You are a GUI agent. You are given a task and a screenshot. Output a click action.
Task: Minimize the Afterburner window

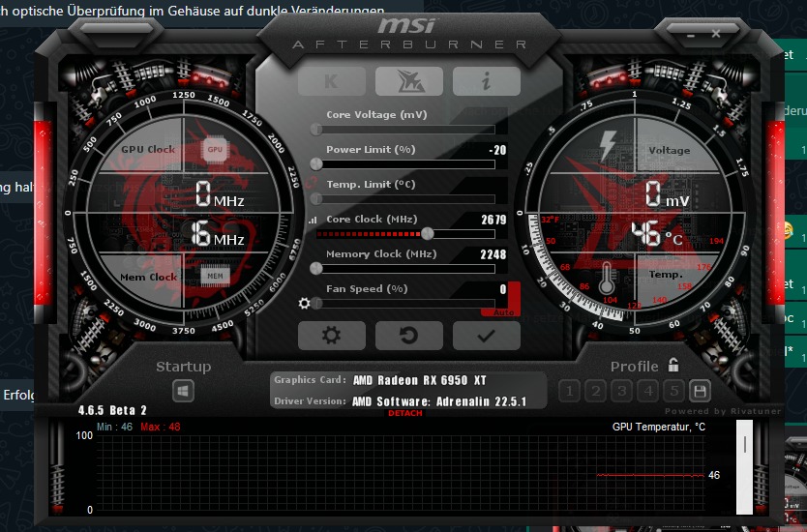[691, 36]
